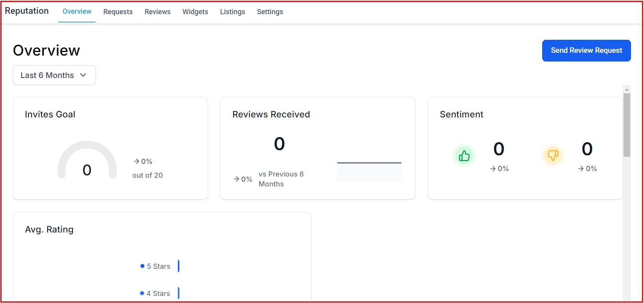Click the blue dot beside 5 Stars
644x303 pixels.
142,266
